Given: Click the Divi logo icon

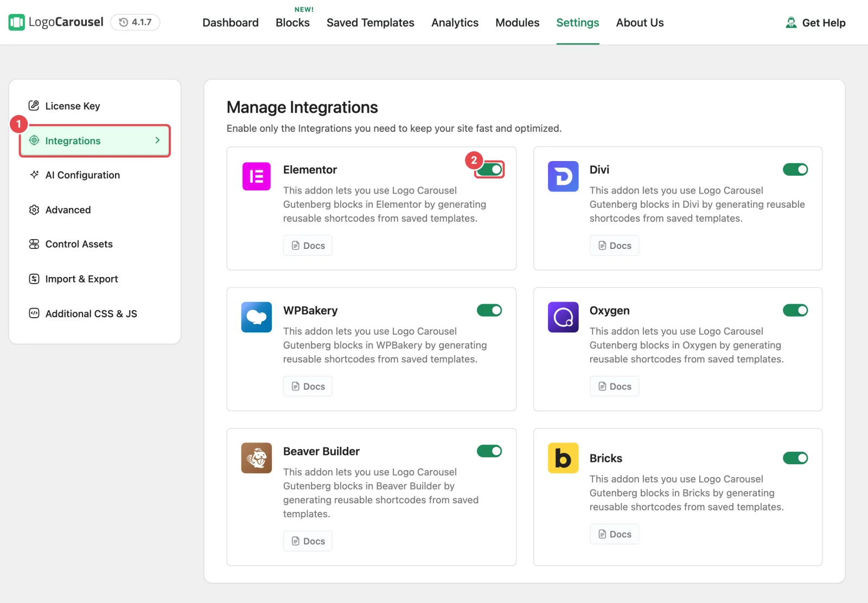Looking at the screenshot, I should tap(563, 176).
